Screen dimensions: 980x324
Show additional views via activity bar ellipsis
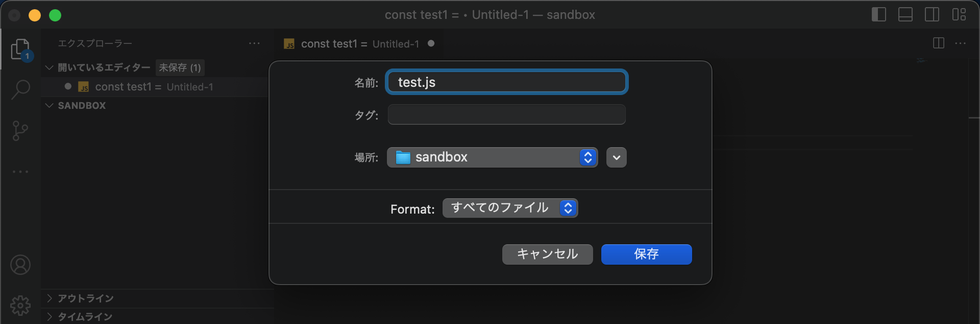click(x=20, y=172)
